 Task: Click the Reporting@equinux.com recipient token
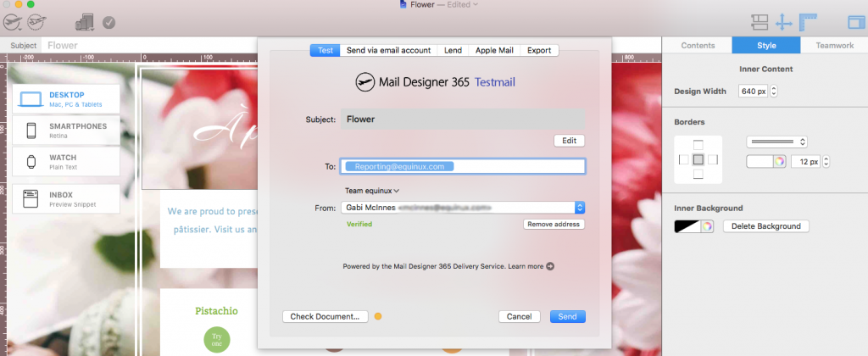[x=399, y=166]
